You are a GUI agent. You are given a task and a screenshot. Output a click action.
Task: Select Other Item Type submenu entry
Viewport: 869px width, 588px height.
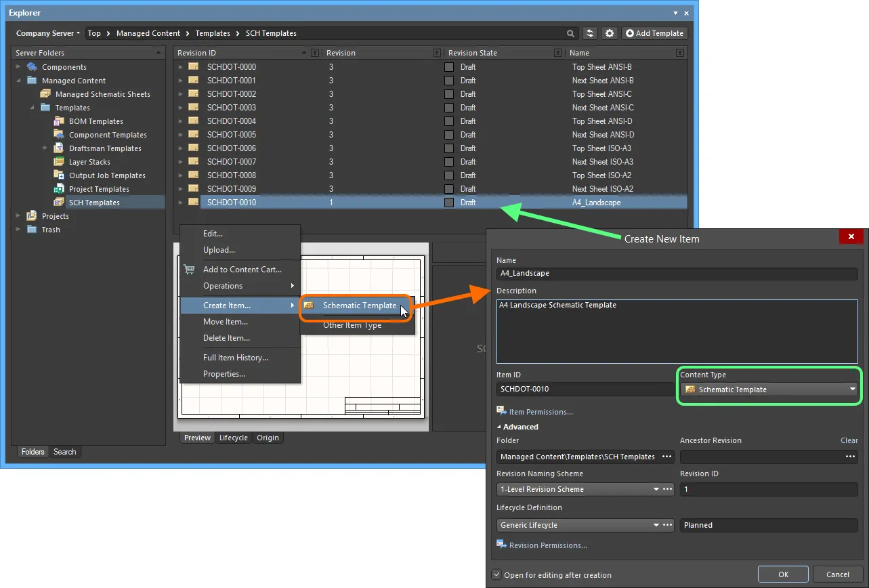coord(357,325)
